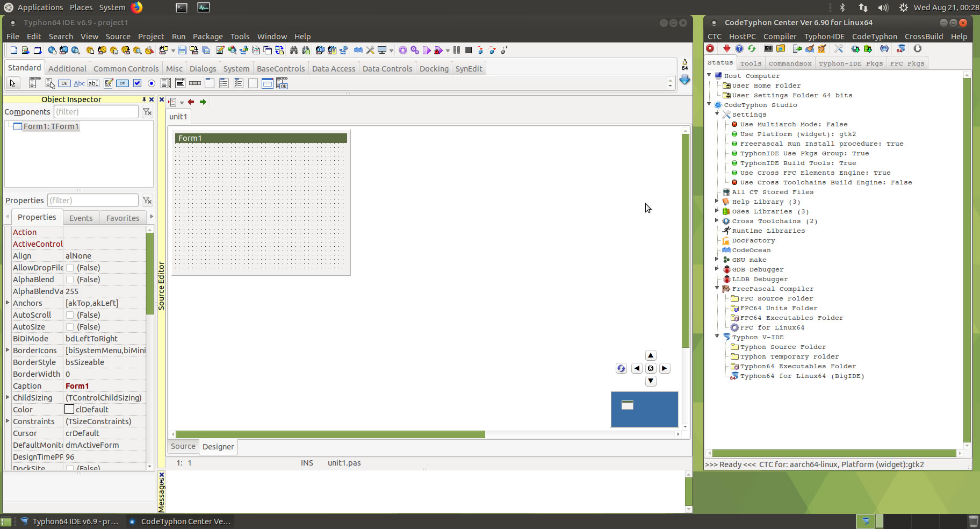
Task: Select the selection arrow tool in palette
Action: click(x=12, y=83)
